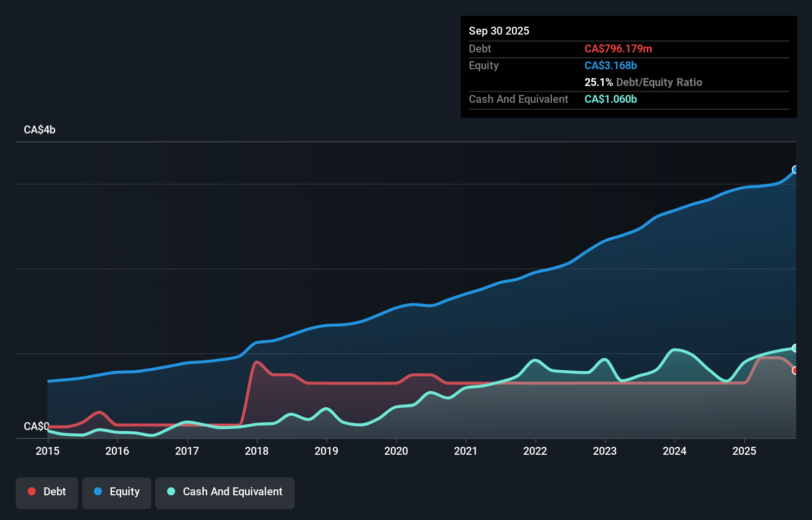
Task: Click the red colored value CA$796.179m in the tooltip
Action: pos(619,48)
